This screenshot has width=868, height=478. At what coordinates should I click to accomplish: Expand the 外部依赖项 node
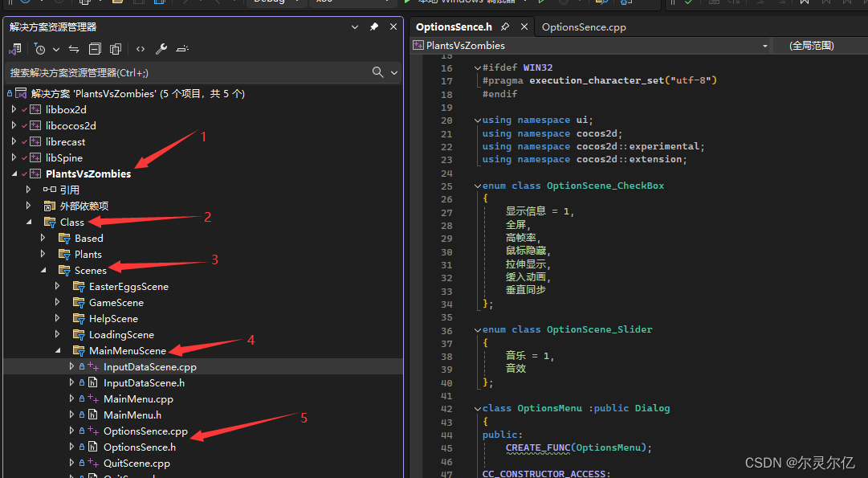tap(28, 206)
